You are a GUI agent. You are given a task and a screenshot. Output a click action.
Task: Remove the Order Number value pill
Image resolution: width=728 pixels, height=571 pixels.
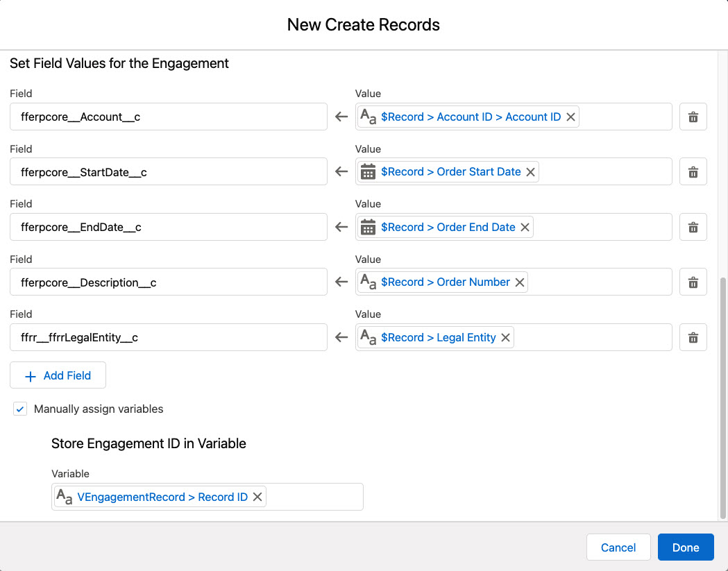519,282
